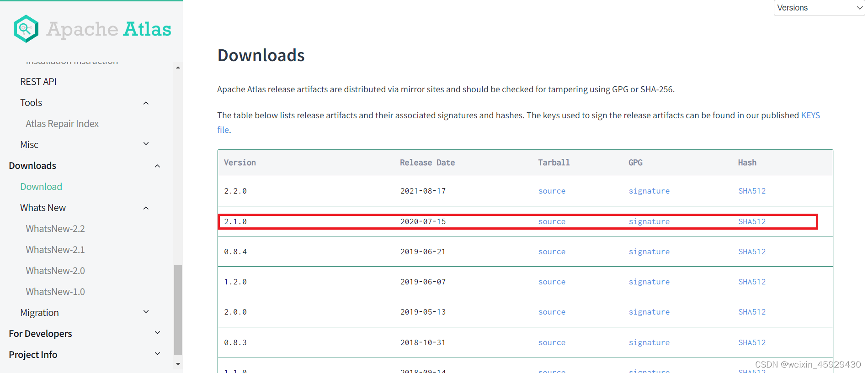
Task: Download source tarball for version 0.8.3
Action: click(552, 342)
